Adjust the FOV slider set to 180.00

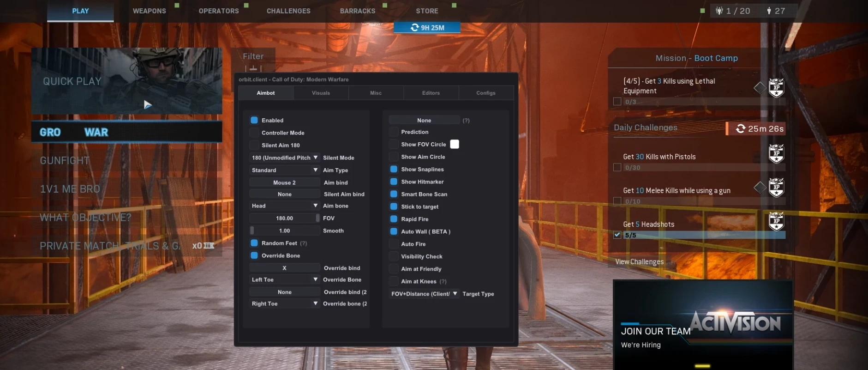(x=285, y=218)
